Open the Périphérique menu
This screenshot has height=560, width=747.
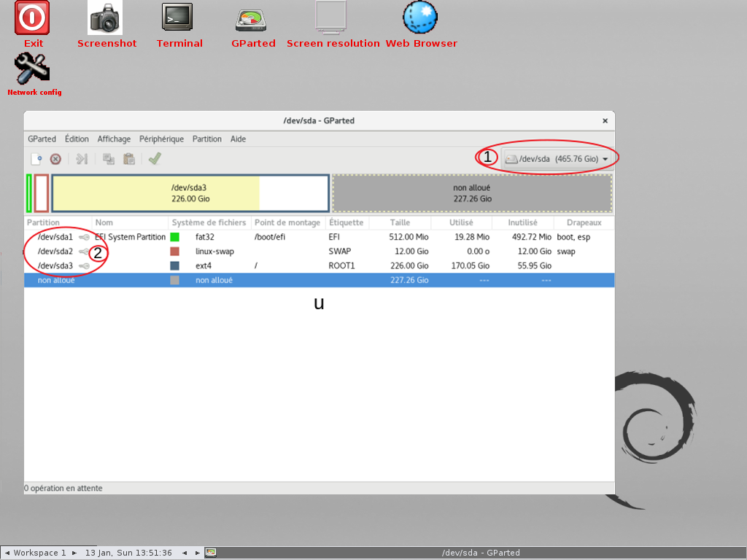click(161, 139)
